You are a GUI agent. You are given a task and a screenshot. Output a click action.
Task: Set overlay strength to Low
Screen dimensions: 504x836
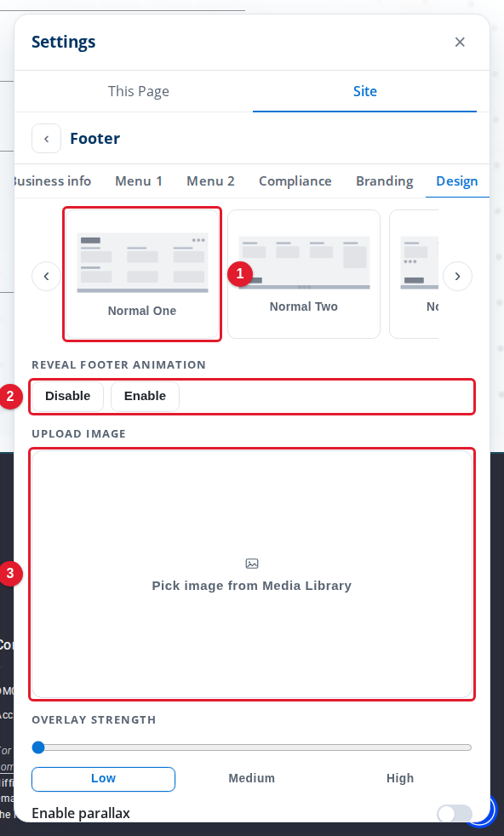[x=104, y=779]
